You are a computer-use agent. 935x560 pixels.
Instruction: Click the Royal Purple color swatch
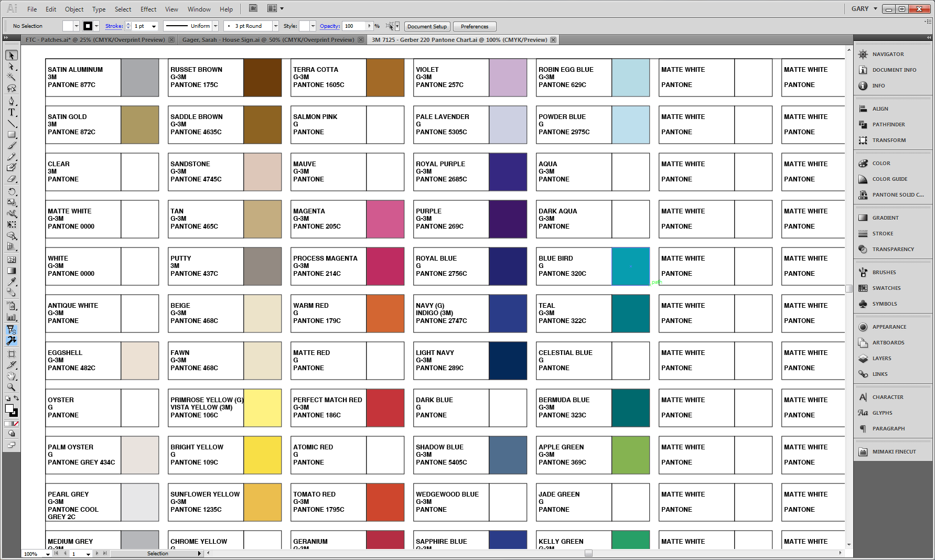tap(508, 172)
